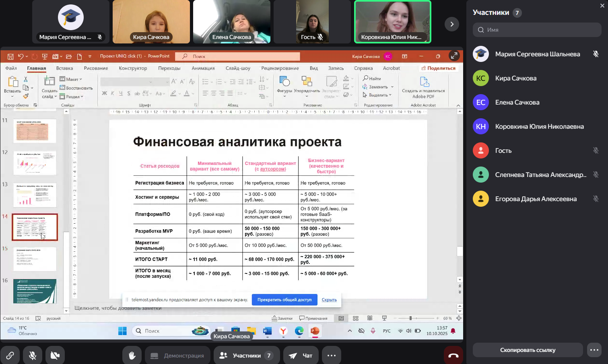
Task: Click Прекратить общий доступ button
Action: 284,300
